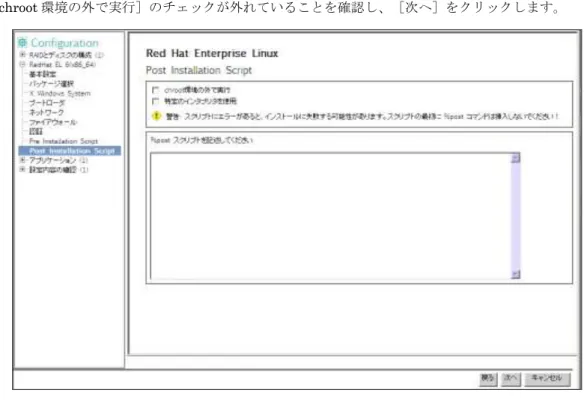The image size is (584, 404).
Task: Select 'ネットワーク' in the tree
Action: pos(47,112)
